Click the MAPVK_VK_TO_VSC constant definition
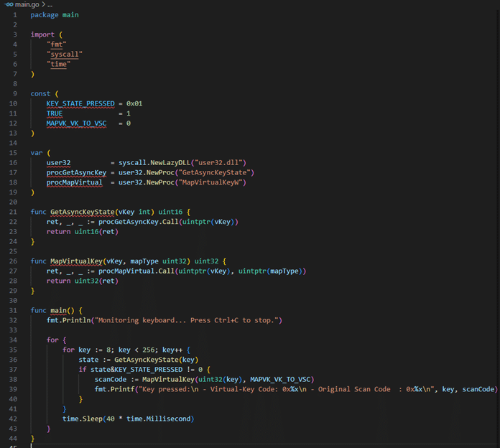Screen dimensions: 500x448 coord(76,123)
